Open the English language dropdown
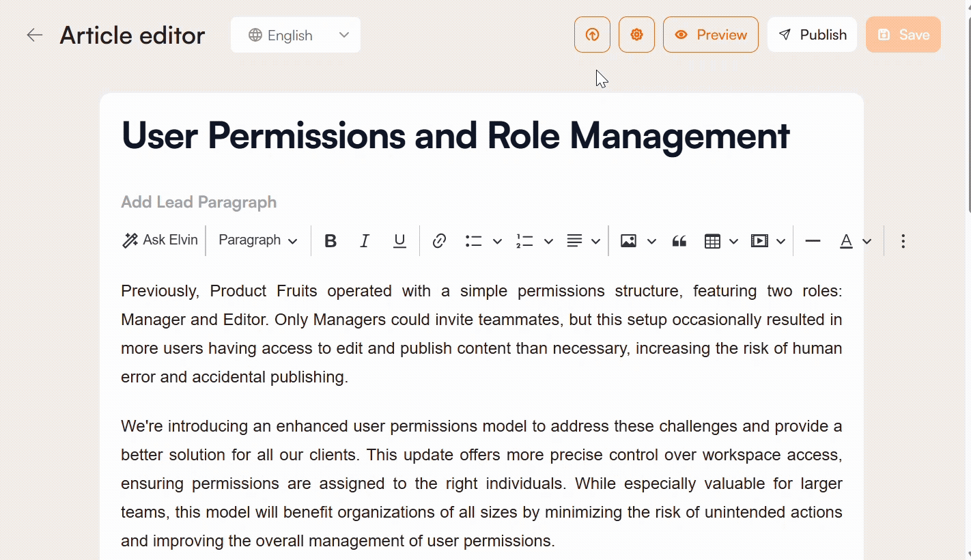 pyautogui.click(x=296, y=35)
